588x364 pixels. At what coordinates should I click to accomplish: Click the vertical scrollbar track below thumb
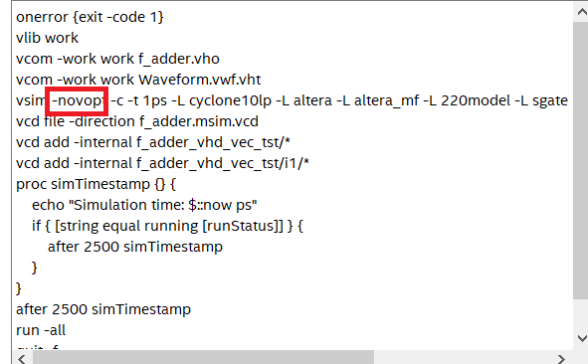pos(581,314)
